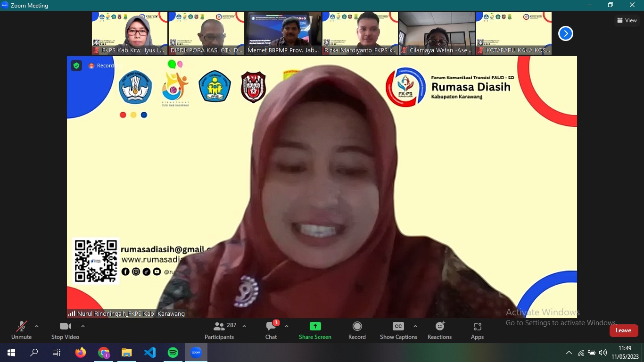Image resolution: width=644 pixels, height=362 pixels.
Task: Open Firefox from the taskbar
Action: [x=81, y=353]
